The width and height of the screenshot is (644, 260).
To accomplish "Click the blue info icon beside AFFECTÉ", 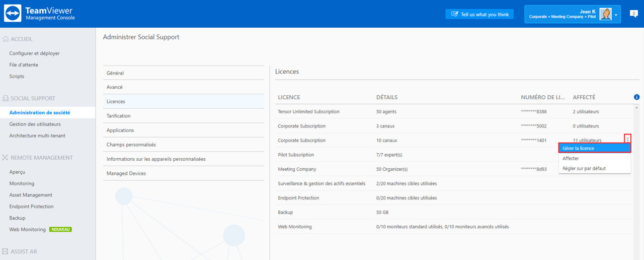I will click(x=636, y=97).
